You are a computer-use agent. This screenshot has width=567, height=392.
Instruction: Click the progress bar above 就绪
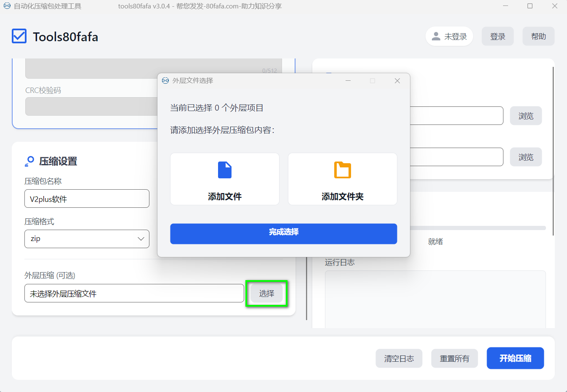point(478,228)
